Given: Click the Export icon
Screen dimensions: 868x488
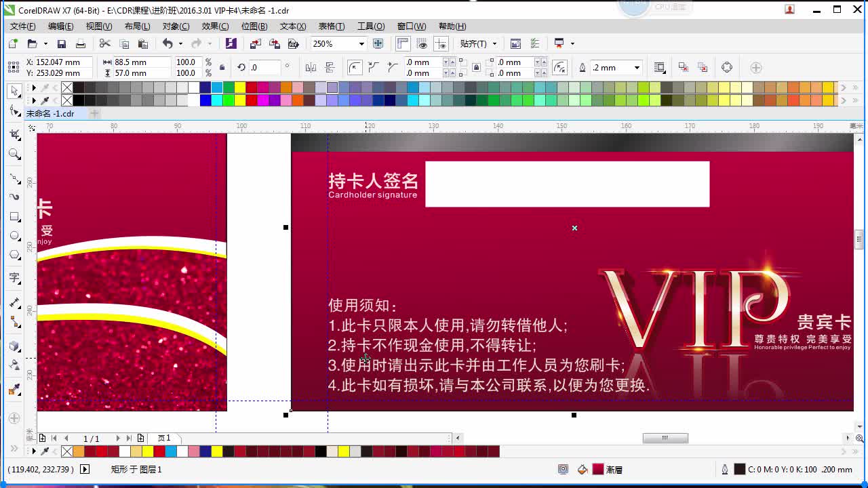Looking at the screenshot, I should (275, 43).
